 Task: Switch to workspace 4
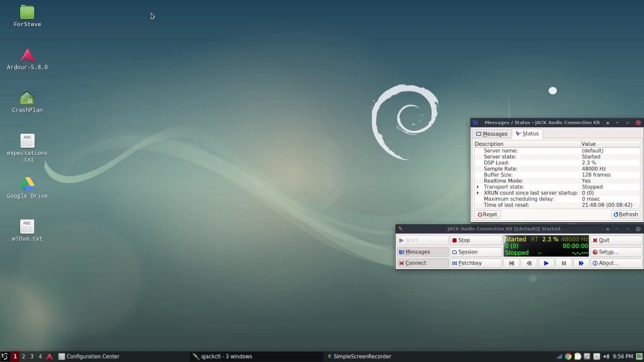coord(40,356)
